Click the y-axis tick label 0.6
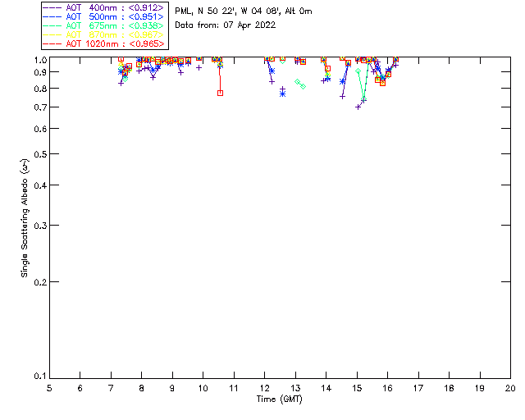 pyautogui.click(x=40, y=129)
